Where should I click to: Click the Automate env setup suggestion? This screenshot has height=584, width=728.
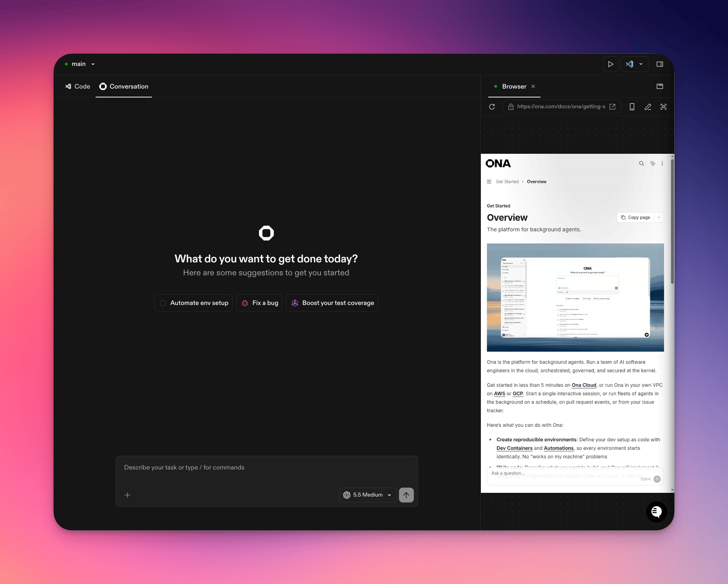(193, 303)
